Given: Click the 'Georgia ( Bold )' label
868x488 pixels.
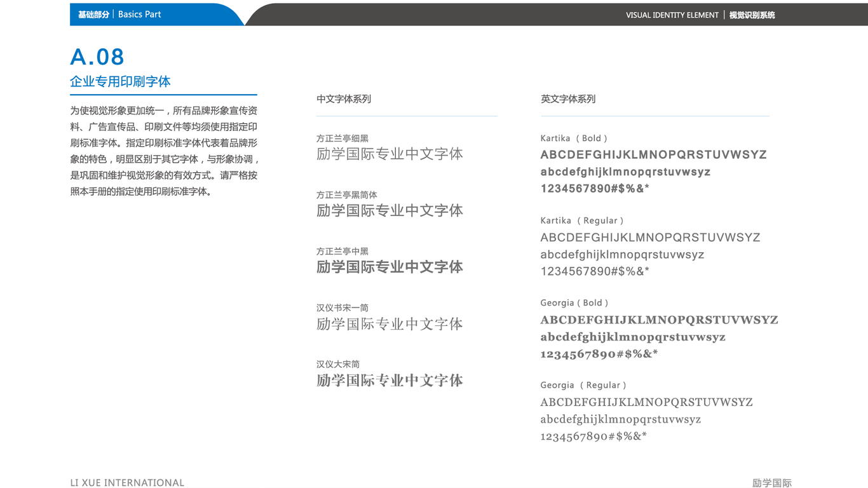Looking at the screenshot, I should coord(574,303).
